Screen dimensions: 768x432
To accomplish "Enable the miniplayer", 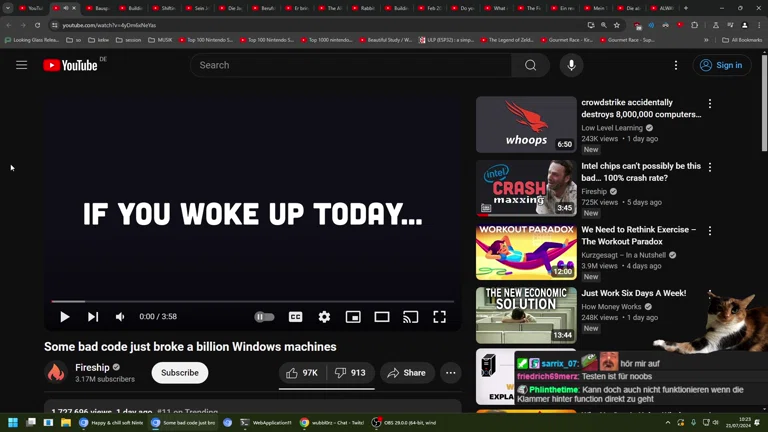I will pyautogui.click(x=353, y=317).
